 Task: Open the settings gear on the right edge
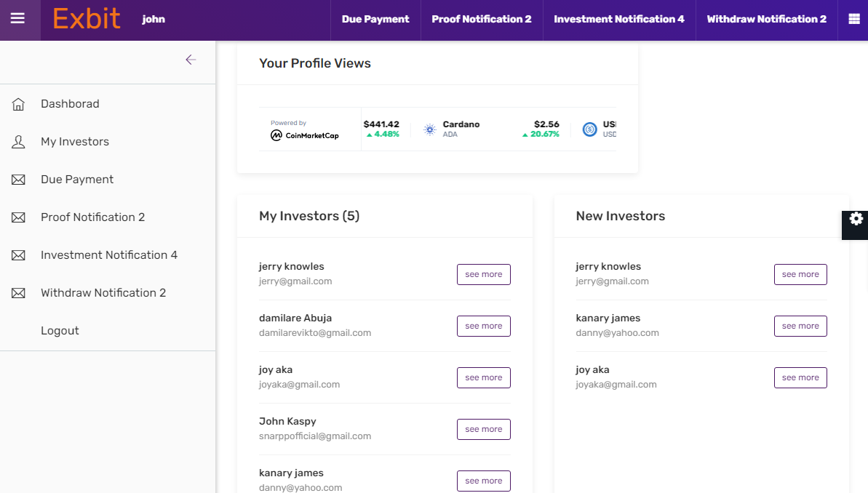(x=856, y=218)
